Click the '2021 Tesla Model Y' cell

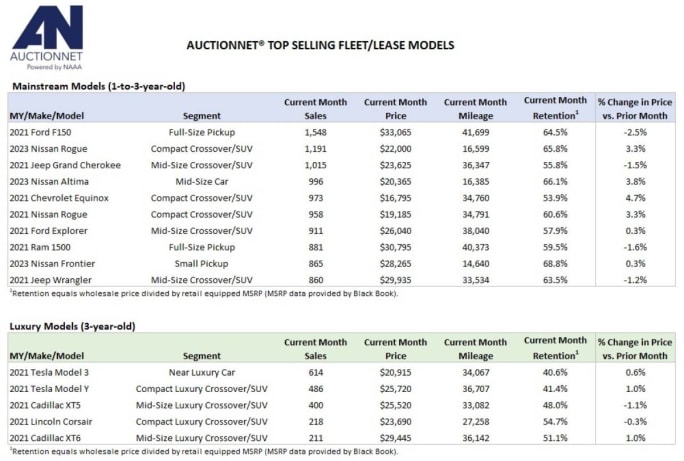pyautogui.click(x=49, y=389)
